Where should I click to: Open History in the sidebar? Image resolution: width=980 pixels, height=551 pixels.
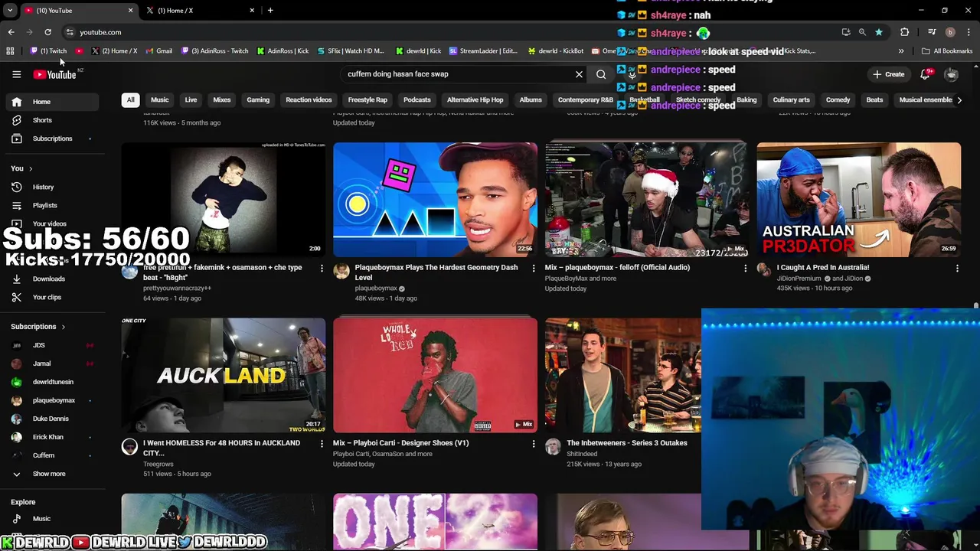(52, 187)
